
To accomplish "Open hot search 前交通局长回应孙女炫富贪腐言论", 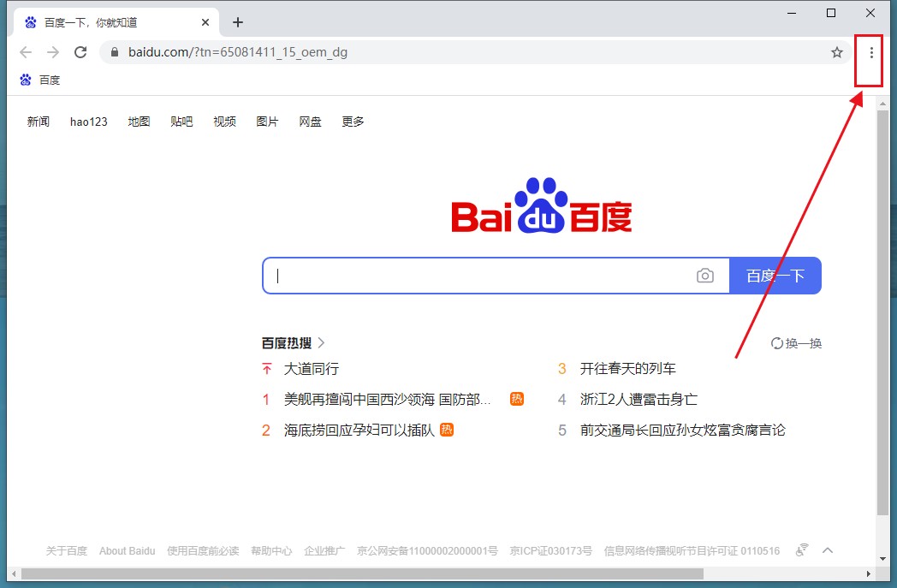I will tap(682, 431).
